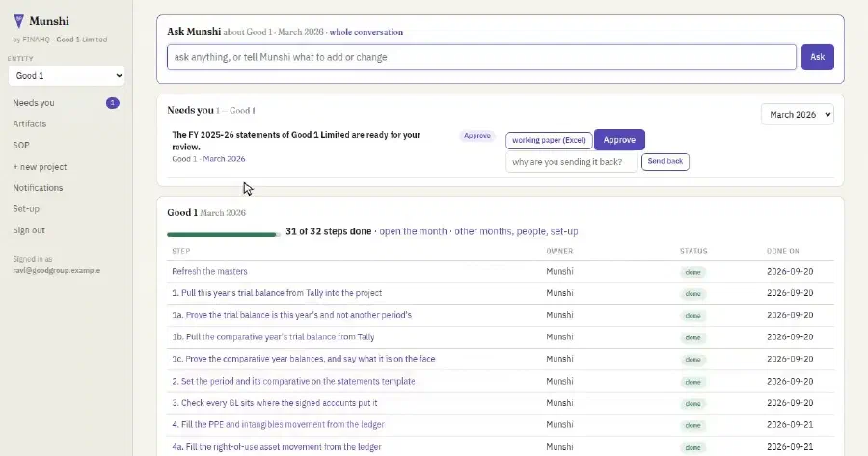Open step 1c Prove the comparative year balances

click(x=304, y=359)
